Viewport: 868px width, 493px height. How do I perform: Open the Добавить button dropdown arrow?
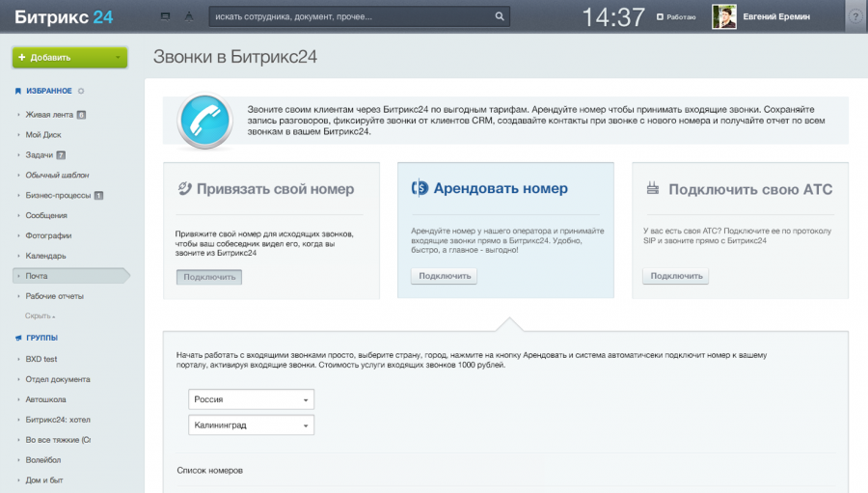[x=118, y=58]
